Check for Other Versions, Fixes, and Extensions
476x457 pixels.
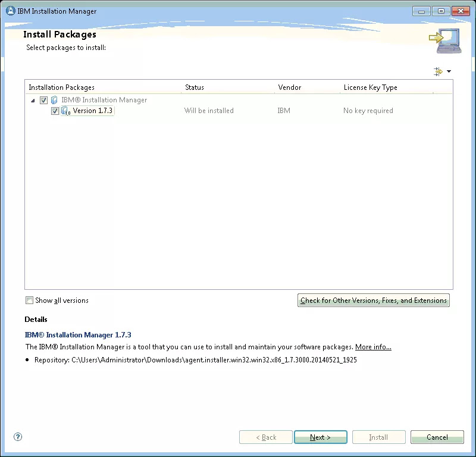pos(374,301)
